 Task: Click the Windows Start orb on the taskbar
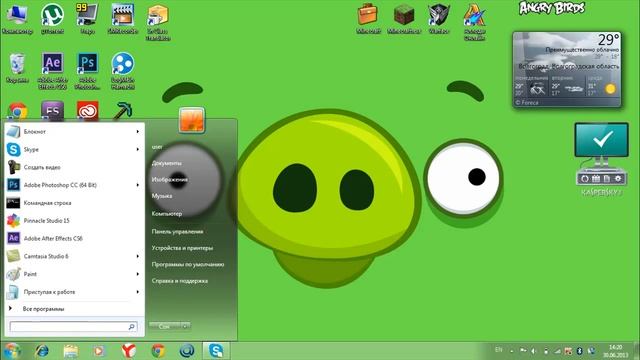[11, 351]
